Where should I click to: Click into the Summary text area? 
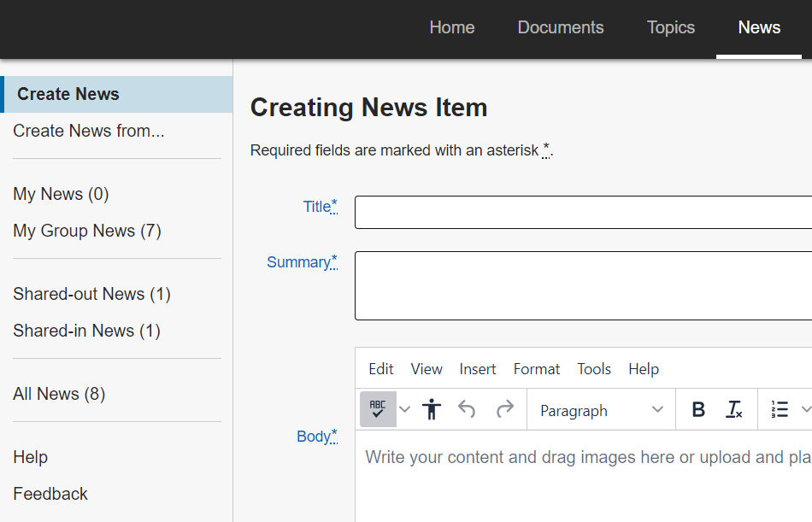point(583,286)
